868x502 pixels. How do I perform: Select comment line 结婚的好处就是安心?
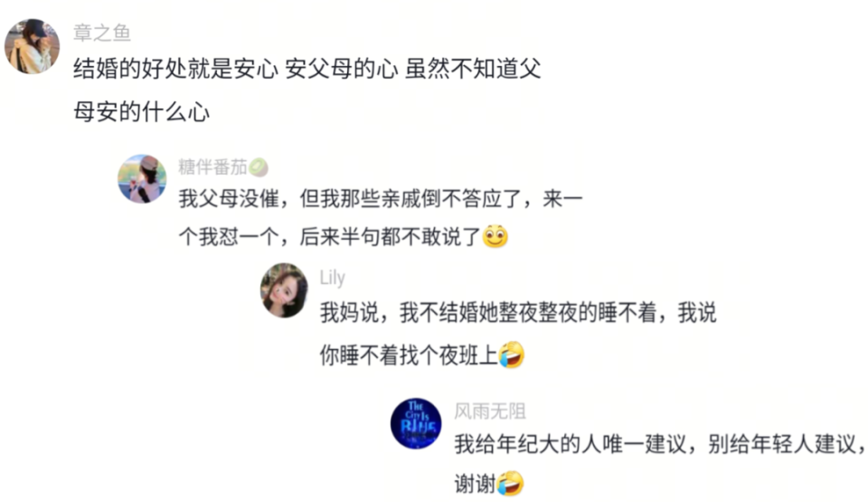point(307,70)
